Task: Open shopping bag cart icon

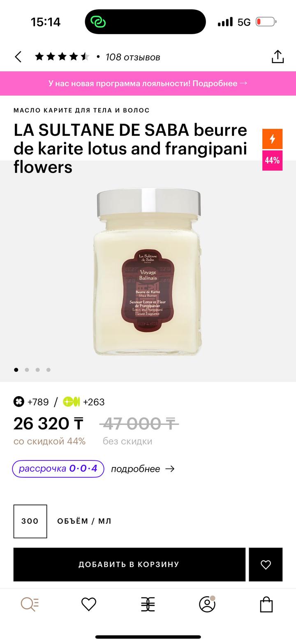Action: click(x=266, y=604)
